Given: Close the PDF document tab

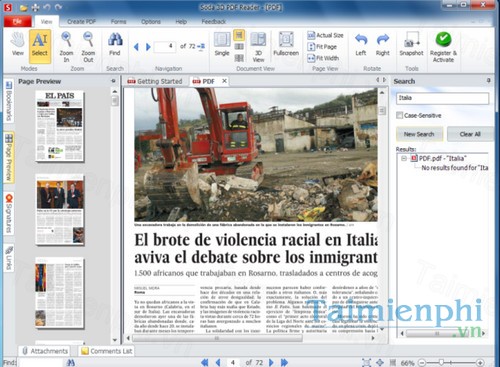Looking at the screenshot, I should [224, 81].
